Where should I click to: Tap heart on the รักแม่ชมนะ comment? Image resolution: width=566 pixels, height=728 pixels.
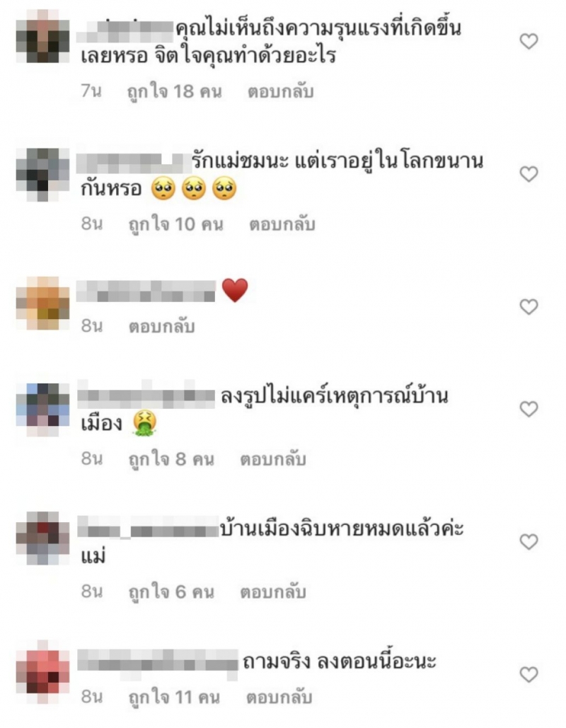pos(529,174)
